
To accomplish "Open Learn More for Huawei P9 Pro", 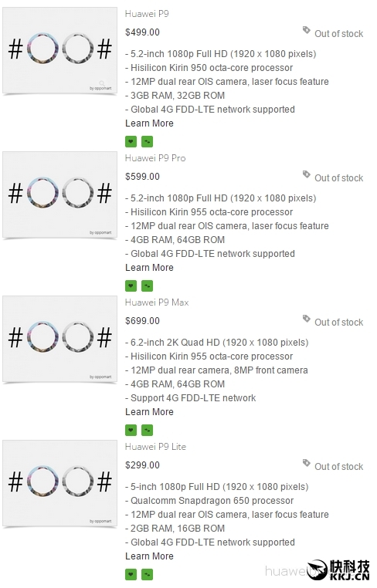I will (149, 268).
